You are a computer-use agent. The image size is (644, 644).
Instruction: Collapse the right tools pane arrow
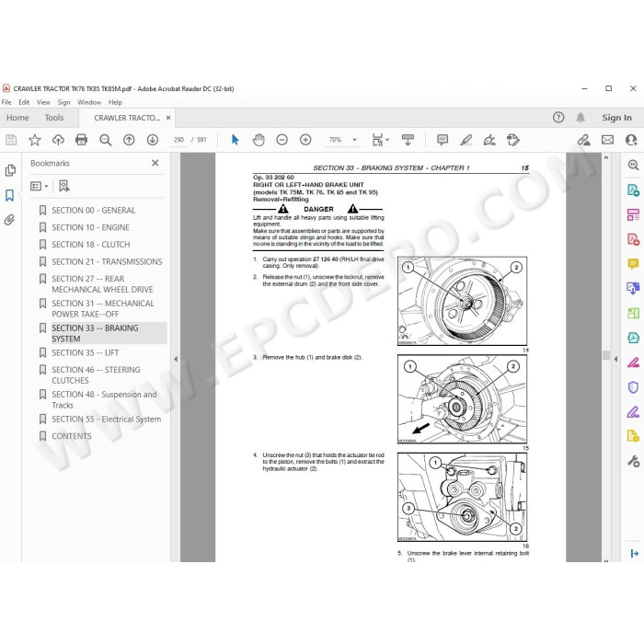coord(615,359)
